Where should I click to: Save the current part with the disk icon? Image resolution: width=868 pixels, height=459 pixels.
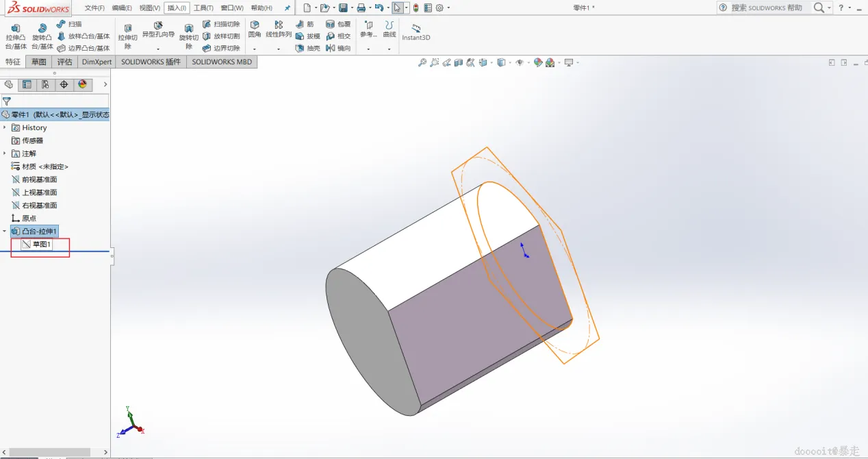coord(343,8)
